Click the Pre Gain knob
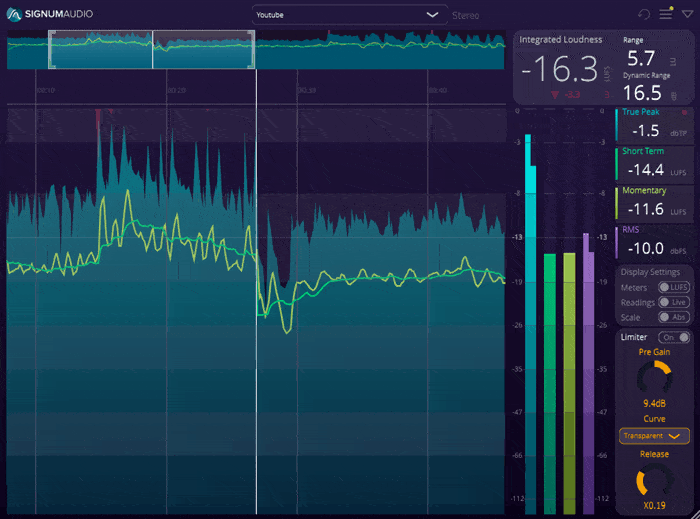 click(x=653, y=378)
